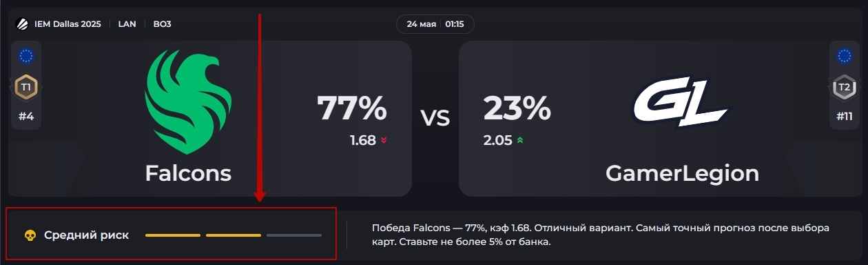Click the ESL tournament logo icon
The height and width of the screenshot is (265, 868).
click(x=22, y=24)
